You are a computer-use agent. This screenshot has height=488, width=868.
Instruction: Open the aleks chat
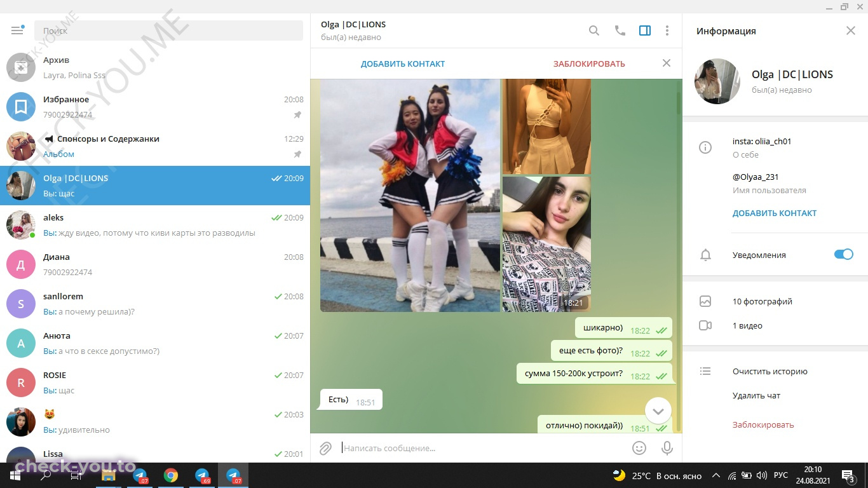pos(155,225)
